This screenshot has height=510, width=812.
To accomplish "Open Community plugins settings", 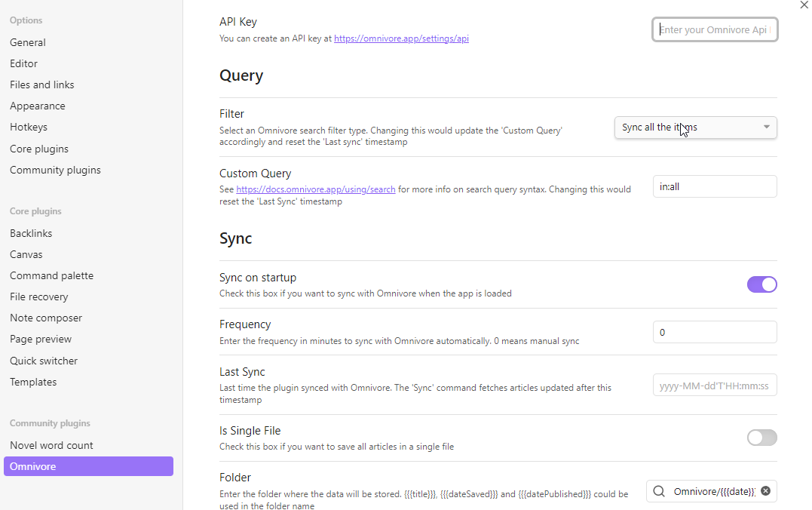I will [x=55, y=171].
